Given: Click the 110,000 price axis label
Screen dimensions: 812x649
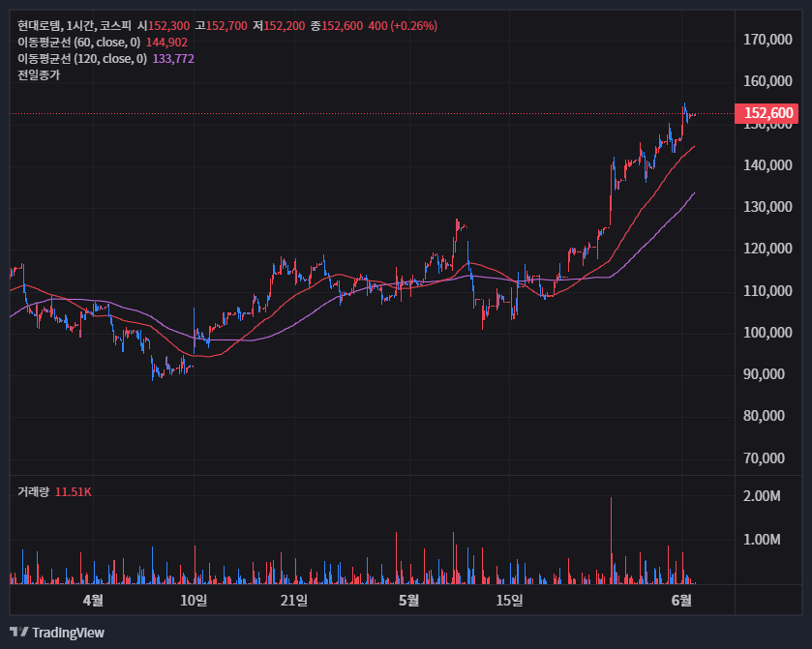Looking at the screenshot, I should 767,291.
